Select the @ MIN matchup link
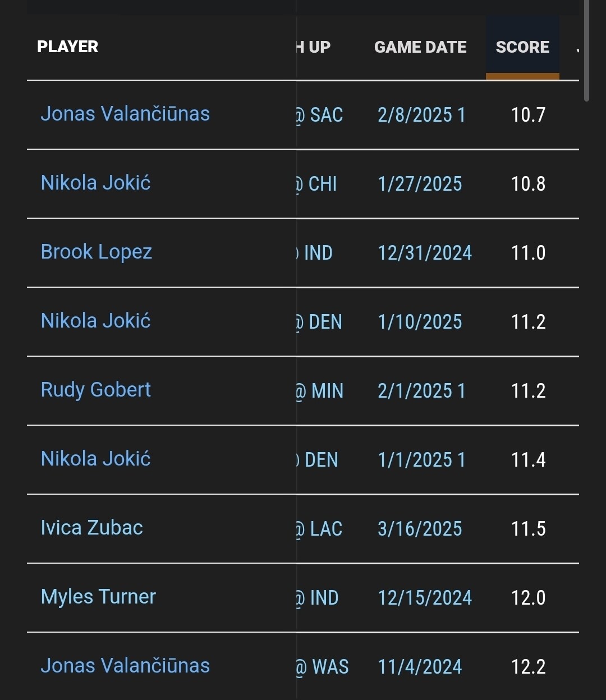 (x=320, y=391)
